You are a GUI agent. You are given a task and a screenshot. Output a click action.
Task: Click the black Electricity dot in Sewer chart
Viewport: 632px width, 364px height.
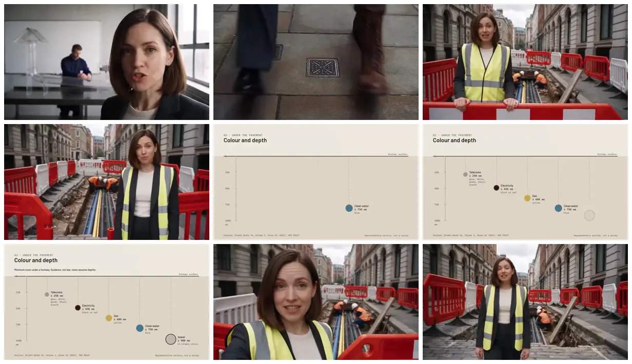[x=78, y=308]
